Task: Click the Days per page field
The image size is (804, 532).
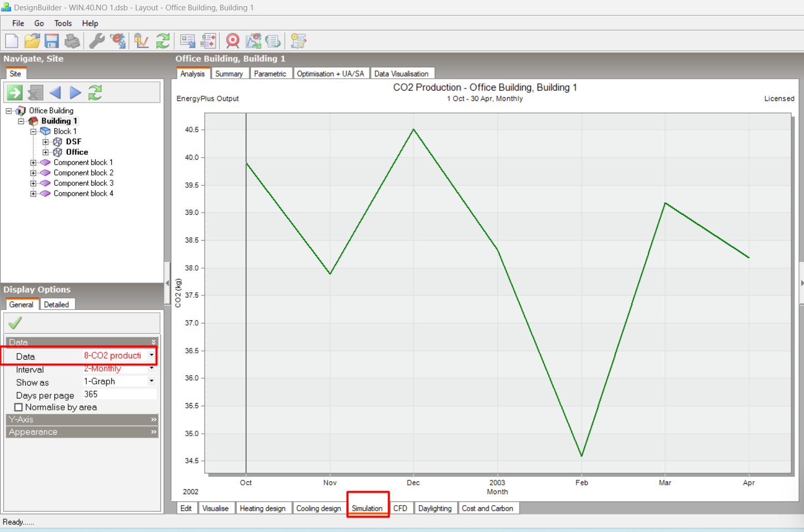Action: (x=119, y=394)
